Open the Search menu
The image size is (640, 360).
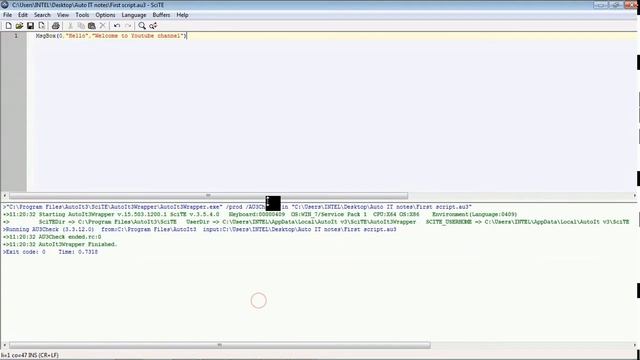click(x=42, y=15)
